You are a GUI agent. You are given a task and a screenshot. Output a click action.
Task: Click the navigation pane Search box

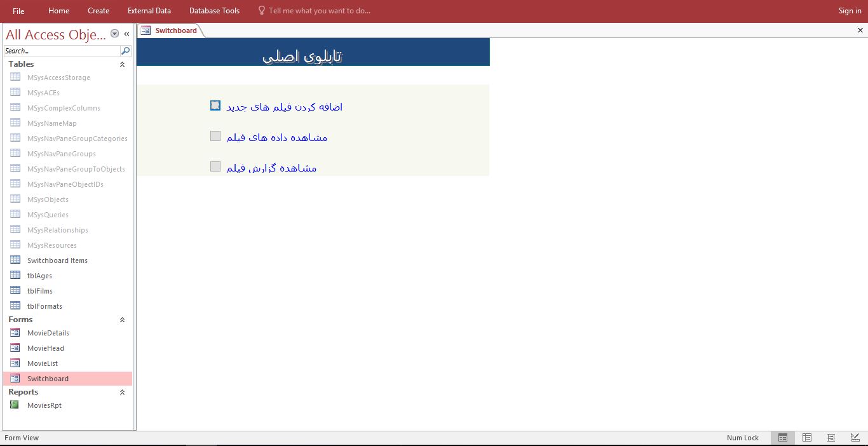click(61, 51)
